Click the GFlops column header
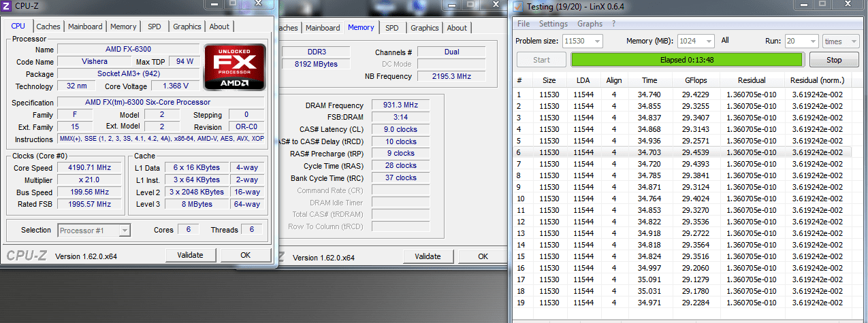 pos(696,80)
